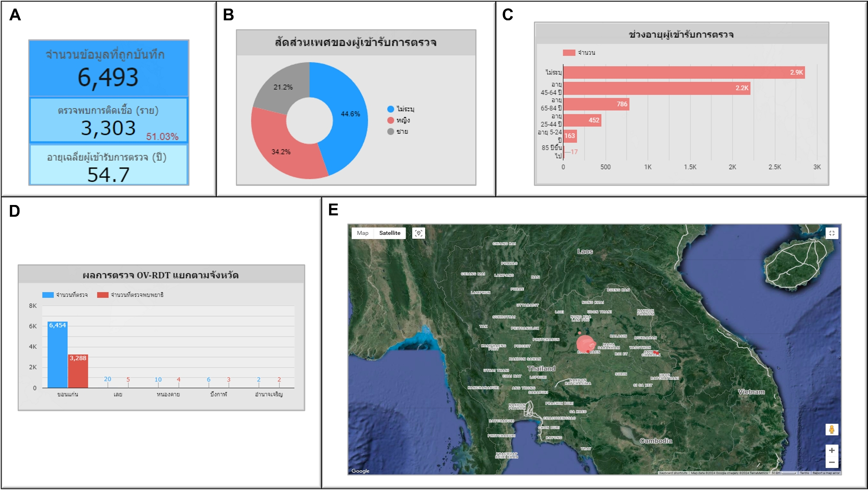Click the map zoom out minus button
The width and height of the screenshot is (868, 490).
831,462
